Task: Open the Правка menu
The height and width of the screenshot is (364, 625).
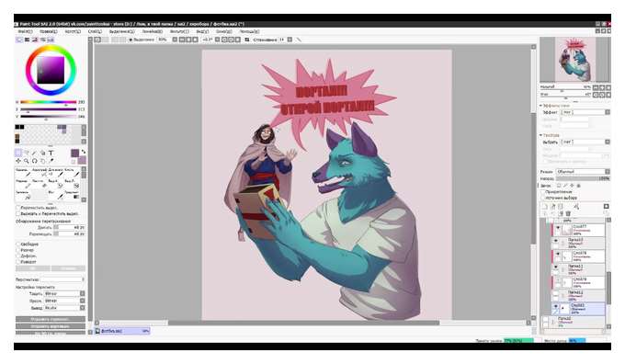Action: [48, 31]
